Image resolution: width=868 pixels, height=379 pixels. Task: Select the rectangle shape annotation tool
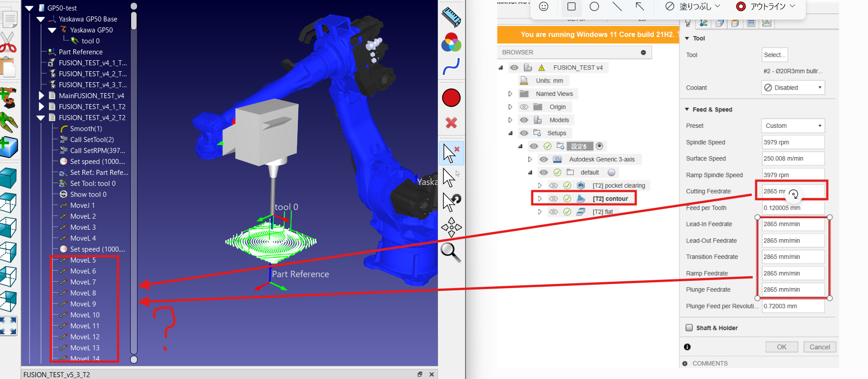571,6
